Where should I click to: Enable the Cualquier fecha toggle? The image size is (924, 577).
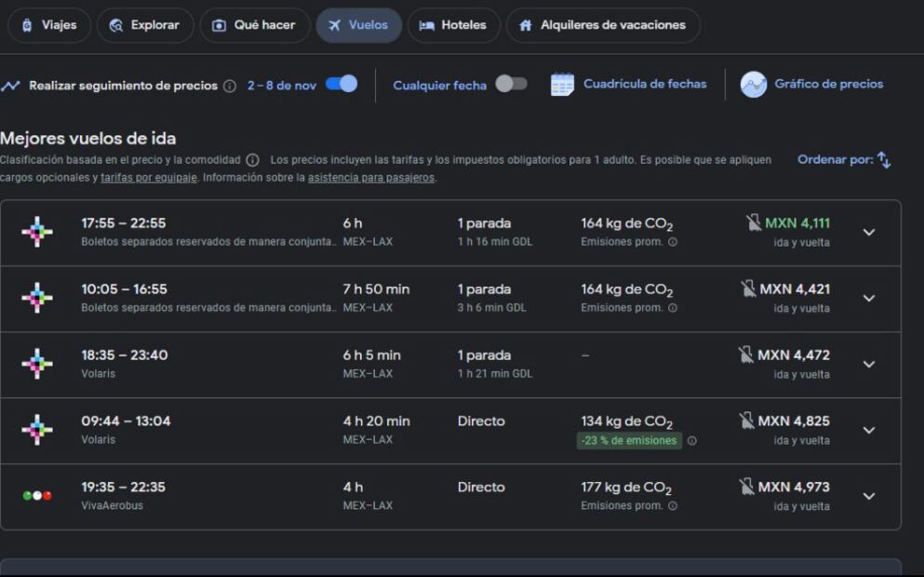click(x=511, y=85)
